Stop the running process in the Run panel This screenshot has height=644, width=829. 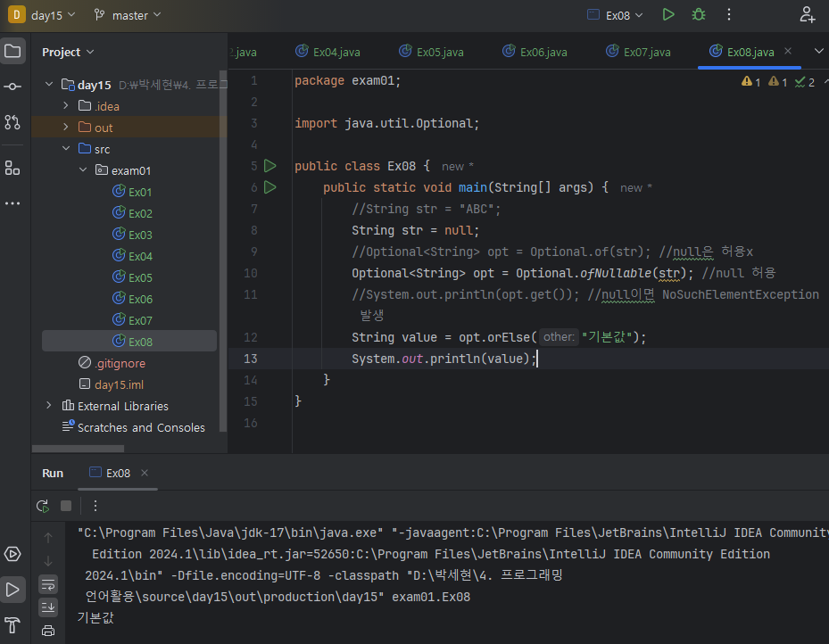tap(66, 506)
